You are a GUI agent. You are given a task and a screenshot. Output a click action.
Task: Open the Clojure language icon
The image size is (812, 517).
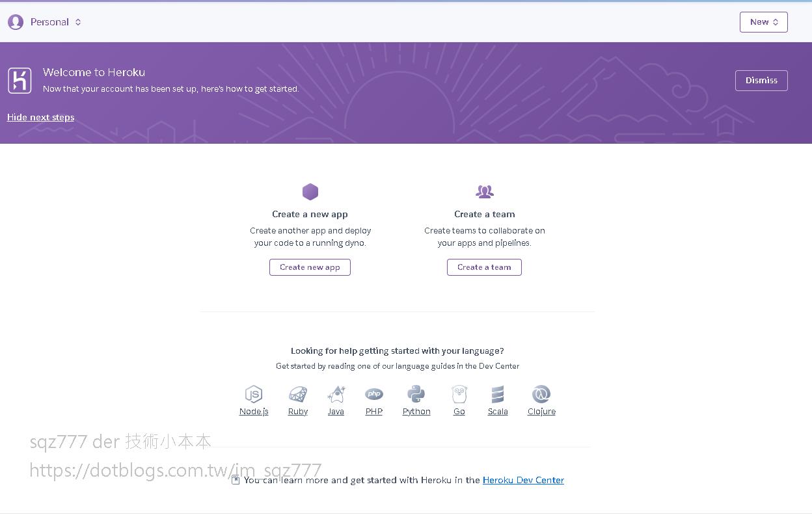tap(541, 394)
